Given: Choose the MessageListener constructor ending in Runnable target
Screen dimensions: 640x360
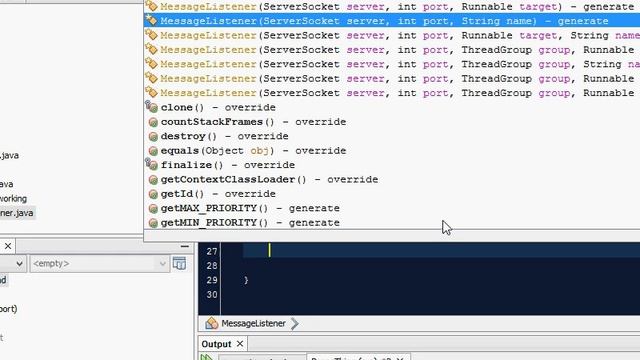Looking at the screenshot, I should click(x=392, y=7).
